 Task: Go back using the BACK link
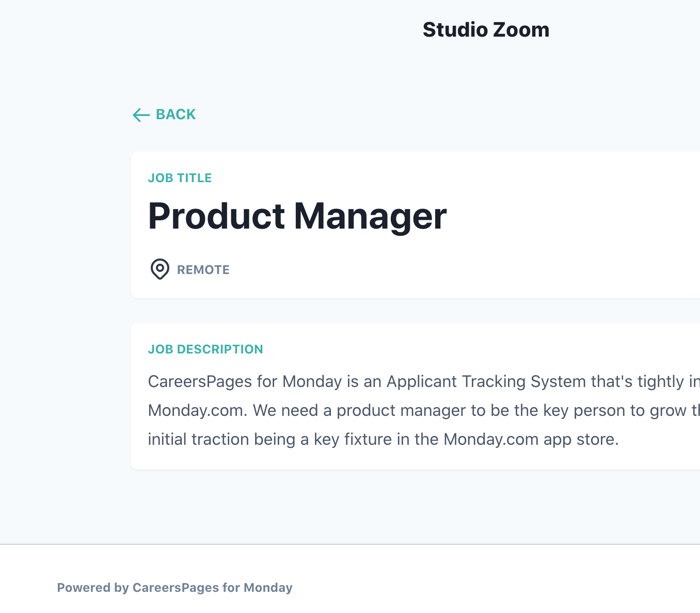(x=164, y=115)
